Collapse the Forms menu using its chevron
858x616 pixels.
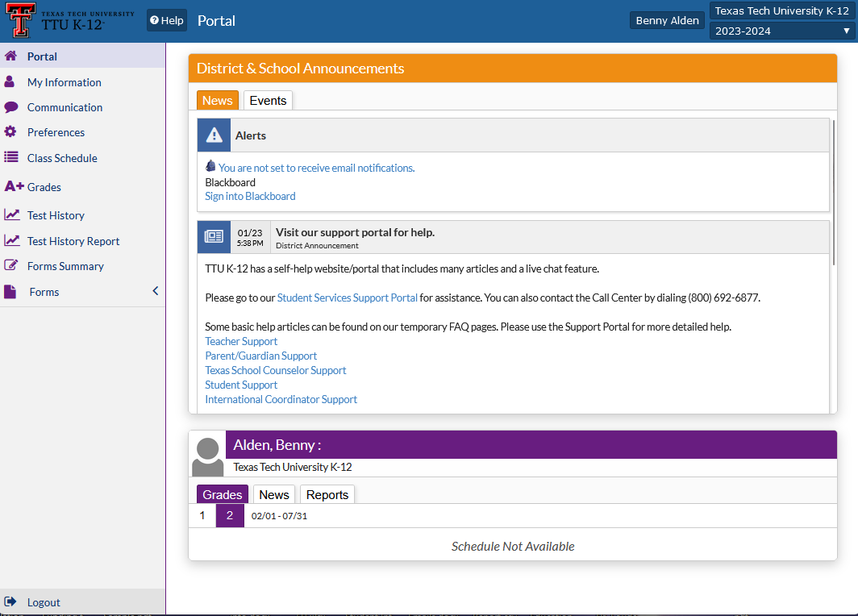[155, 291]
